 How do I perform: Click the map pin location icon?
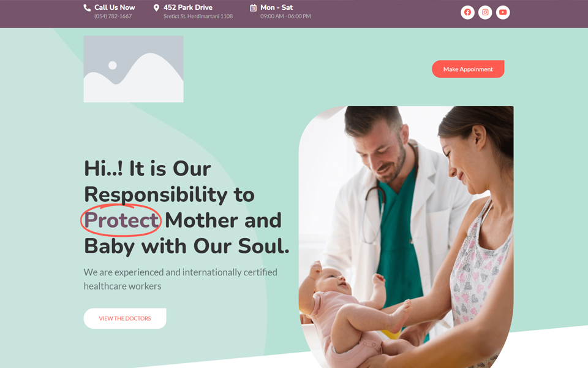coord(156,8)
